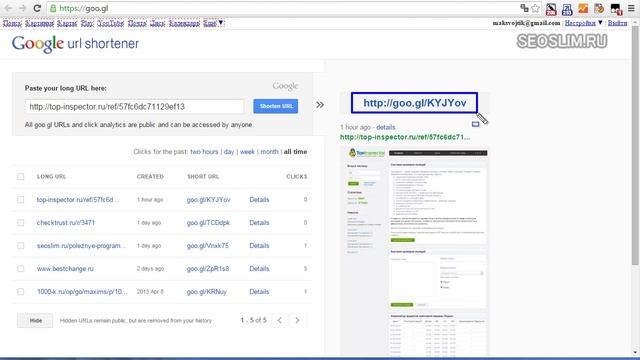Open Почта link in the Google bar
640x360 pixels.
[x=137, y=23]
